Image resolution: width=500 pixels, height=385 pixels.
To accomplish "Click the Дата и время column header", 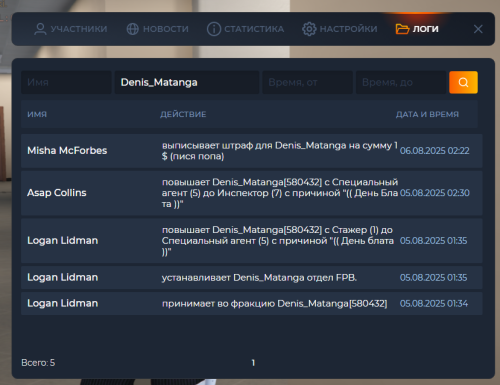I will 427,114.
